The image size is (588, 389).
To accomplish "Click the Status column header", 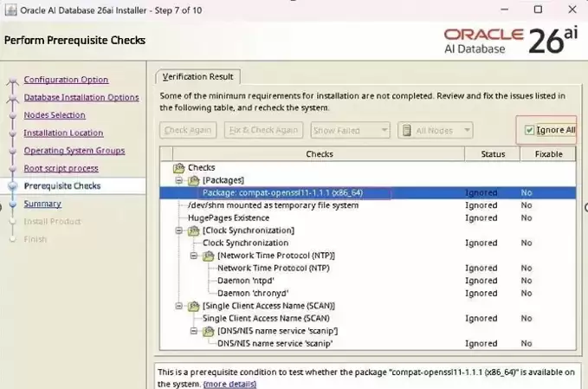I will 493,154.
